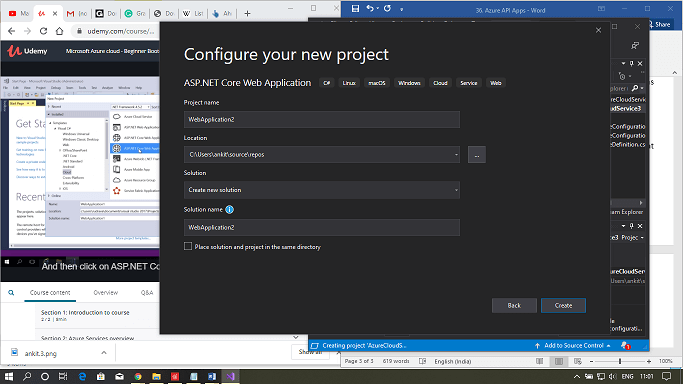
Task: Open the Add to Source Control menu
Action: tap(573, 346)
